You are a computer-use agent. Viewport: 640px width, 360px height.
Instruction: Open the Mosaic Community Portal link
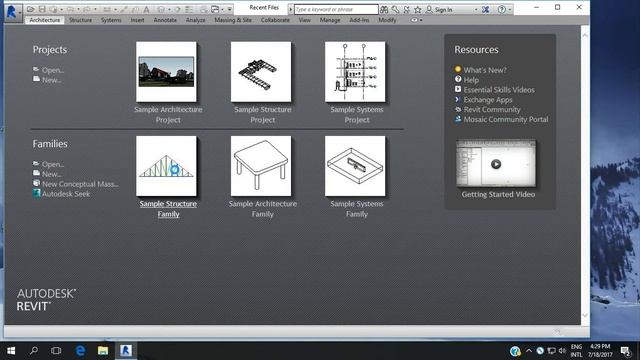(506, 119)
